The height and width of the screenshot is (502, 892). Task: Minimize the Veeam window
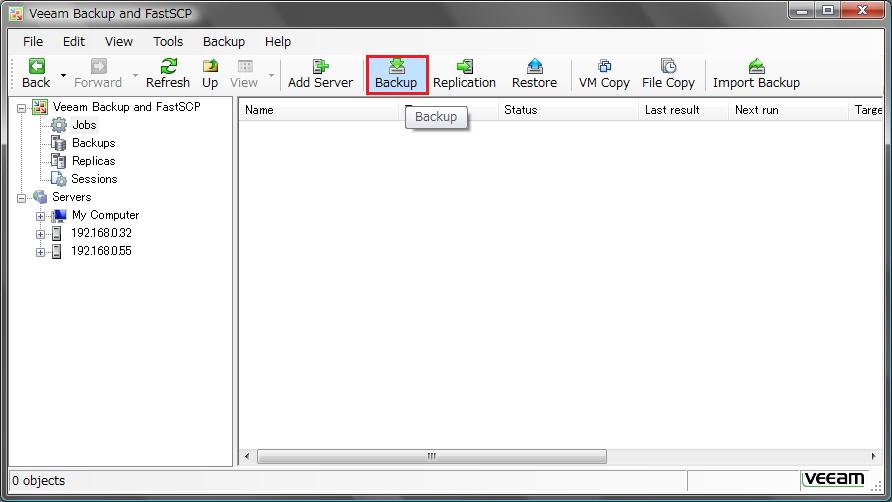coord(802,11)
